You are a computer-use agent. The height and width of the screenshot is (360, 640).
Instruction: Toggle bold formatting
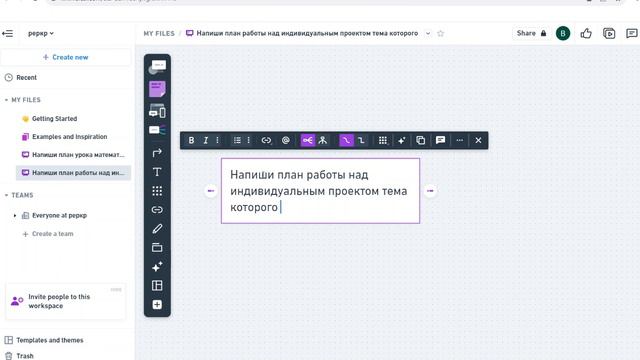(x=191, y=140)
